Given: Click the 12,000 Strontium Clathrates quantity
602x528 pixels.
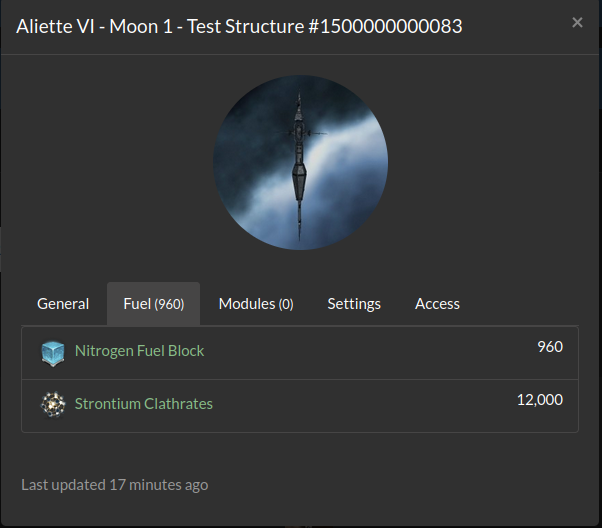Looking at the screenshot, I should 539,400.
